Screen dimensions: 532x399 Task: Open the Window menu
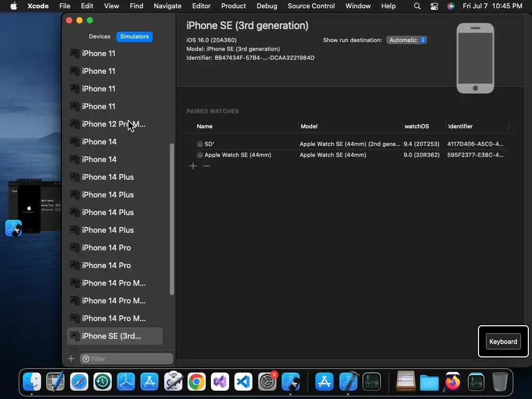pyautogui.click(x=358, y=6)
